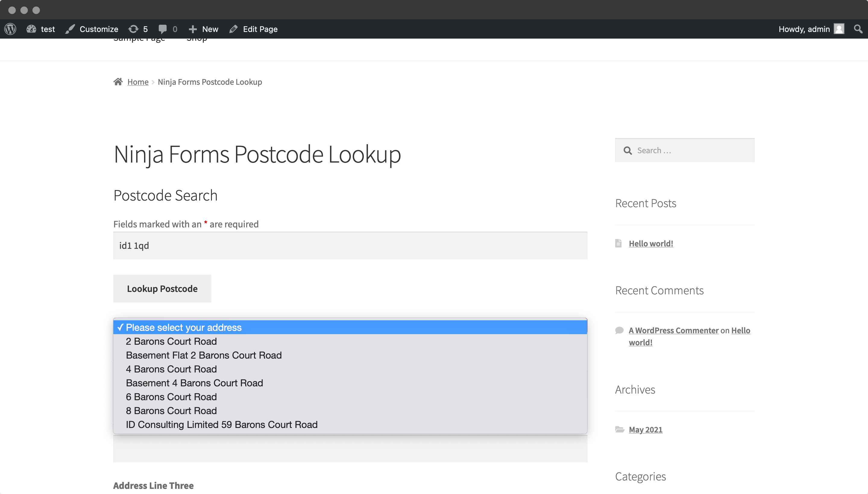Click the 'Lookup Postcode' button
This screenshot has width=868, height=494.
[x=162, y=288]
